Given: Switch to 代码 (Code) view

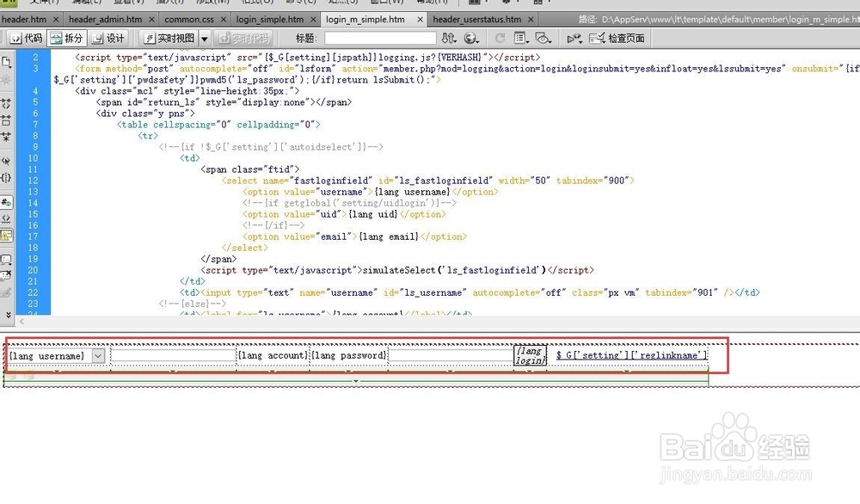Looking at the screenshot, I should (x=26, y=39).
